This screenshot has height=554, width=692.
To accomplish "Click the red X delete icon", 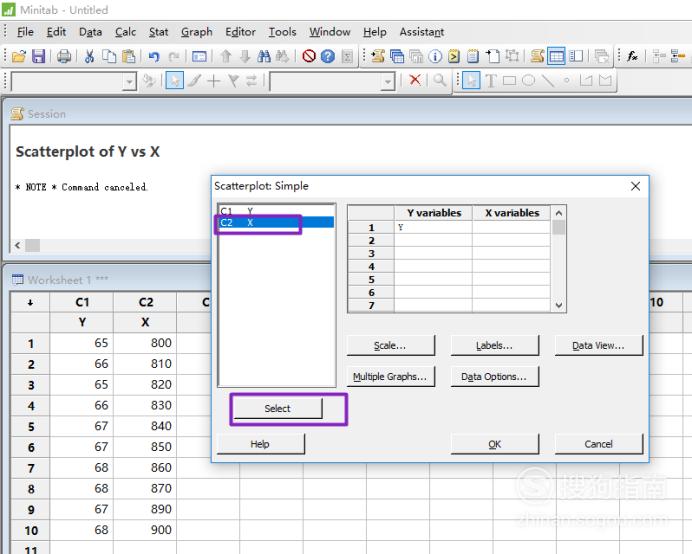I will [x=415, y=80].
